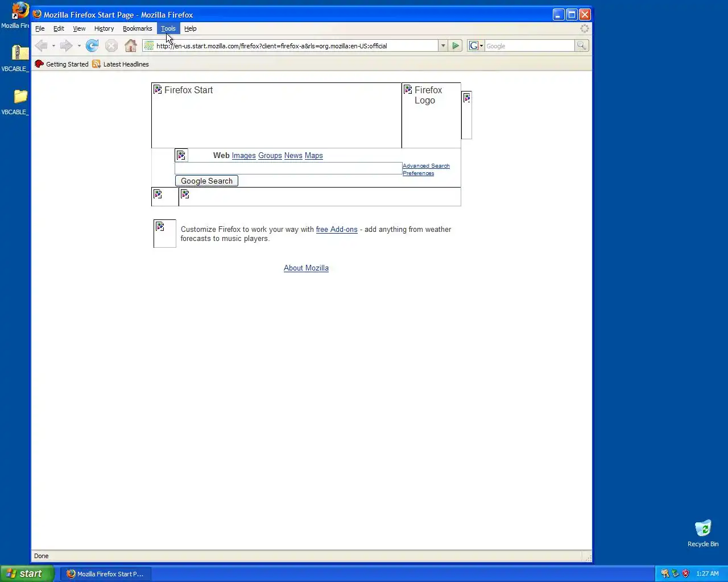The width and height of the screenshot is (728, 582).
Task: Click the green Go arrow button
Action: click(x=456, y=45)
